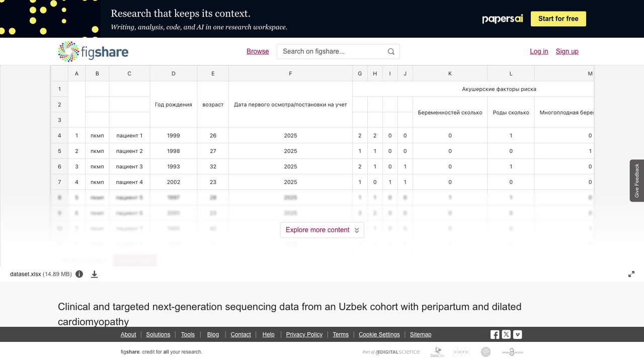Viewport: 644px width, 362px height.
Task: Click the papers ai logo in the banner
Action: 503,19
